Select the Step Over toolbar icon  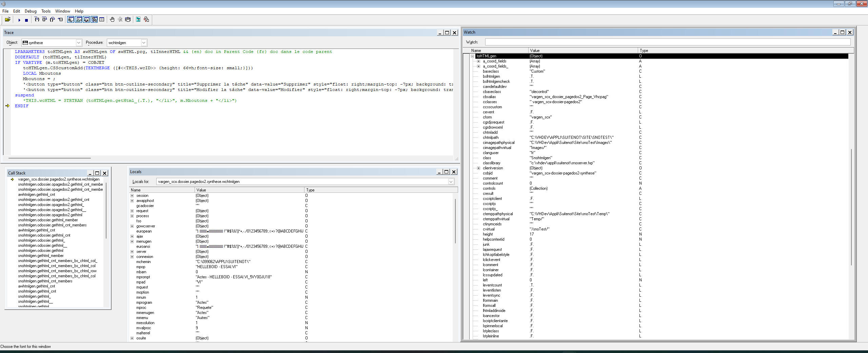44,20
